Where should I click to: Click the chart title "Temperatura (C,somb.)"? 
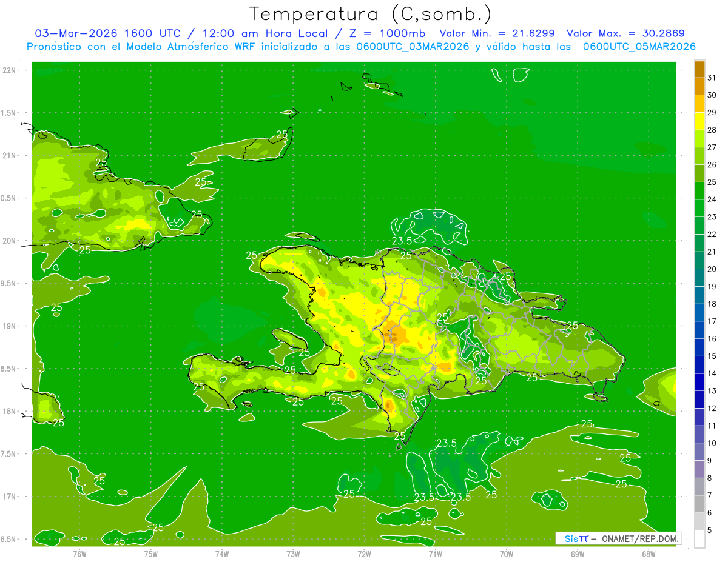371,14
